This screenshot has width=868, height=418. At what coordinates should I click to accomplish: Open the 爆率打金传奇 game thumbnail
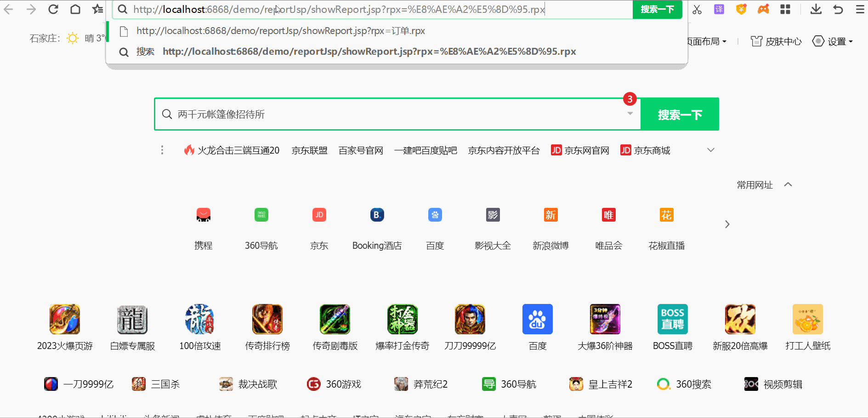click(403, 319)
